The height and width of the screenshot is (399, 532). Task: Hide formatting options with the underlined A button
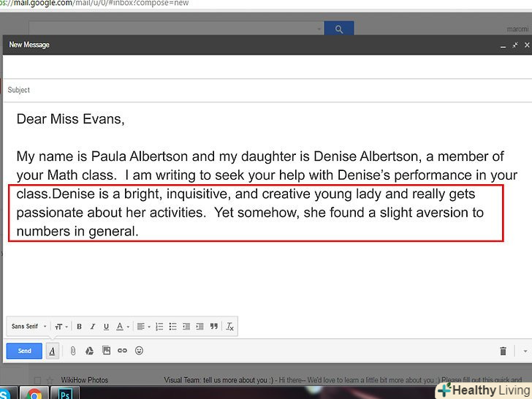coord(52,351)
